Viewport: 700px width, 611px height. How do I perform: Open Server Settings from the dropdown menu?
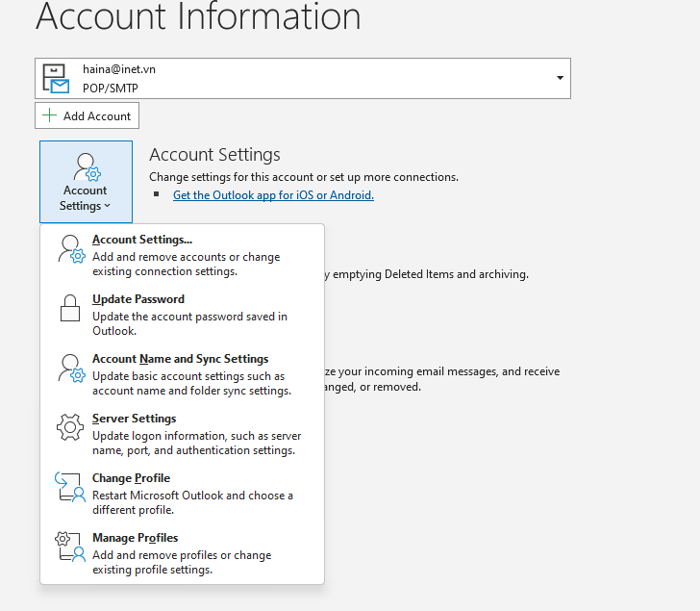coord(135,419)
